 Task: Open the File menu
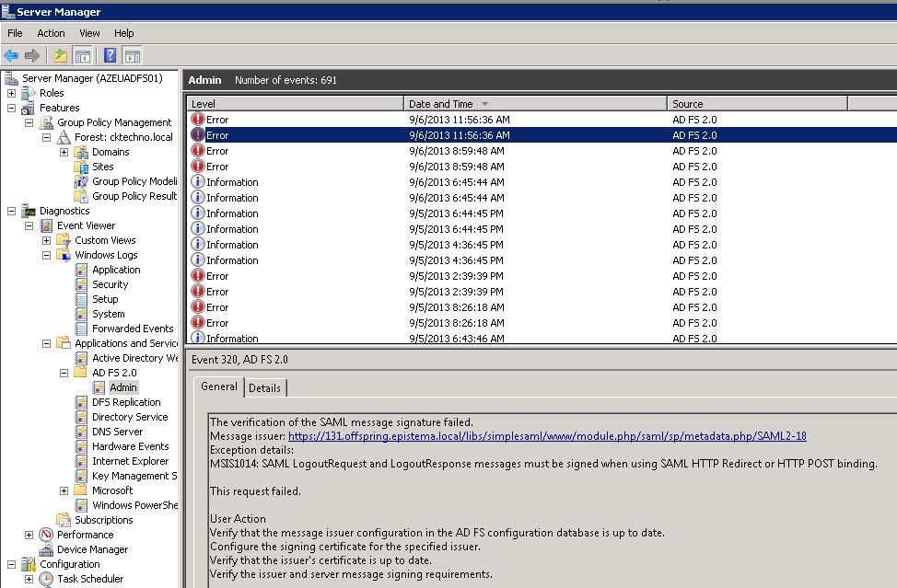pyautogui.click(x=15, y=33)
